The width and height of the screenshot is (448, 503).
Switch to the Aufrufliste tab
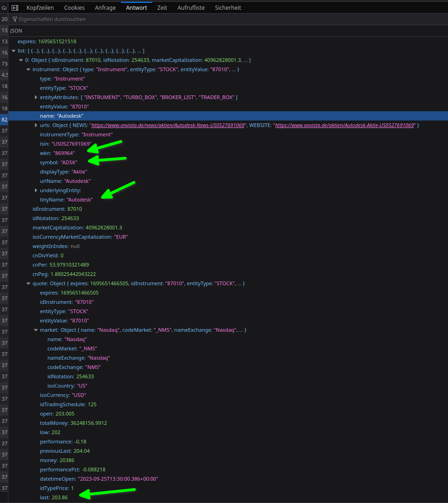click(191, 8)
